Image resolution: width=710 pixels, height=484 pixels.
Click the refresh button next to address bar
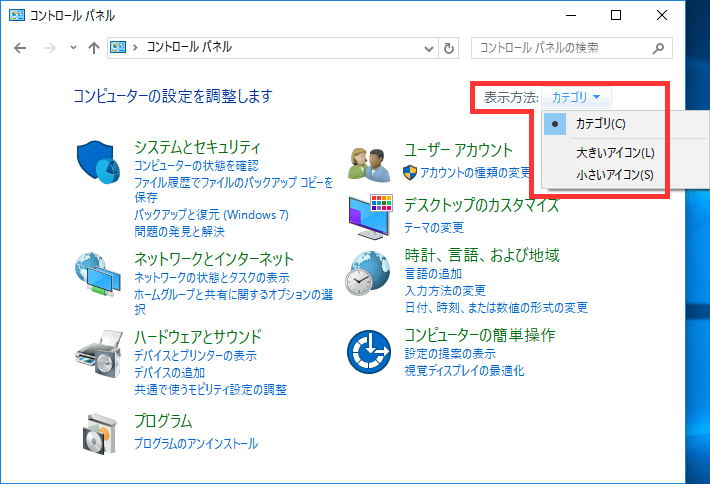coord(449,48)
